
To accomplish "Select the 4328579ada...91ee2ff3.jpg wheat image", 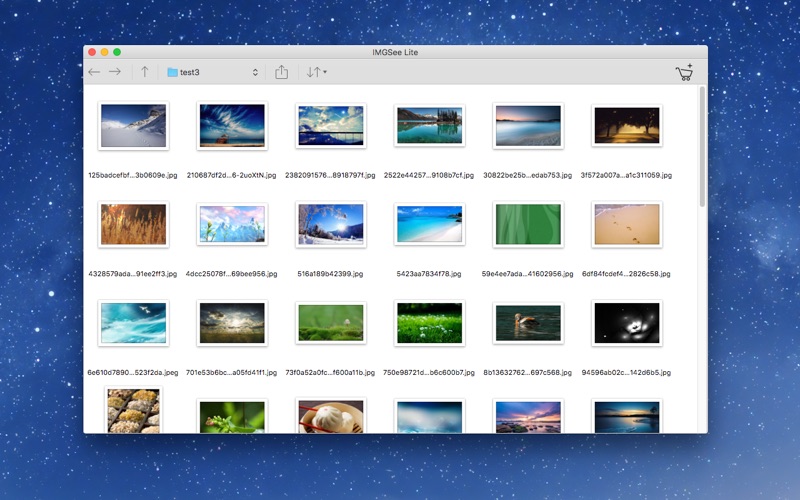I will [134, 225].
